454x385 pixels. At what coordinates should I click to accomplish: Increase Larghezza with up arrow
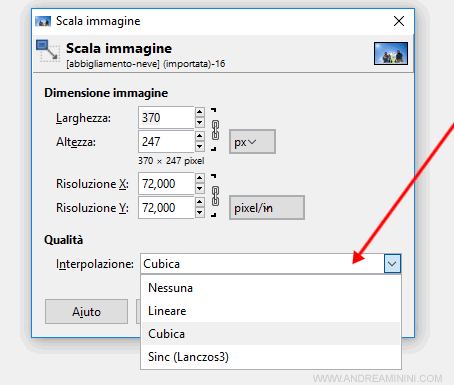point(200,112)
